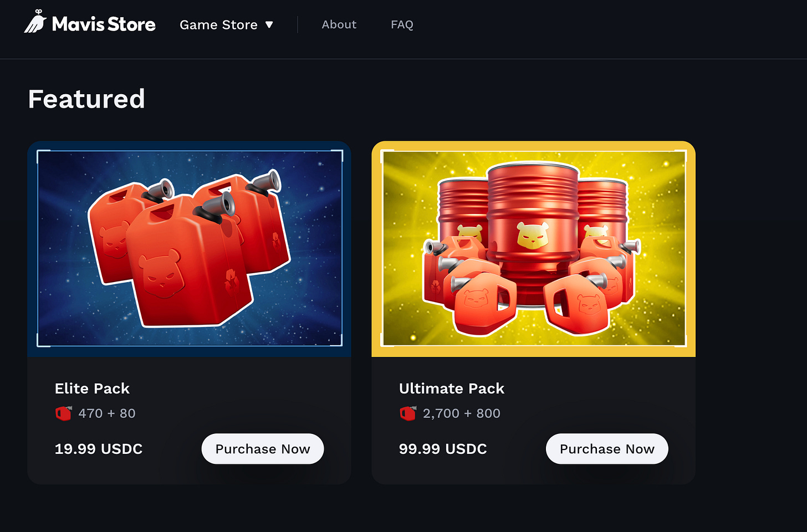
Task: Click the Elite Pack title
Action: [x=92, y=388]
